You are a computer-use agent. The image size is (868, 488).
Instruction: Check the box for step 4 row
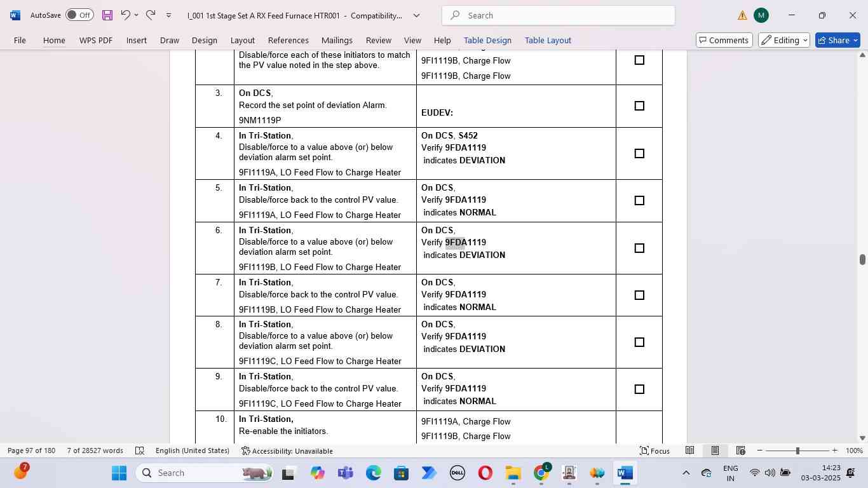click(x=639, y=154)
